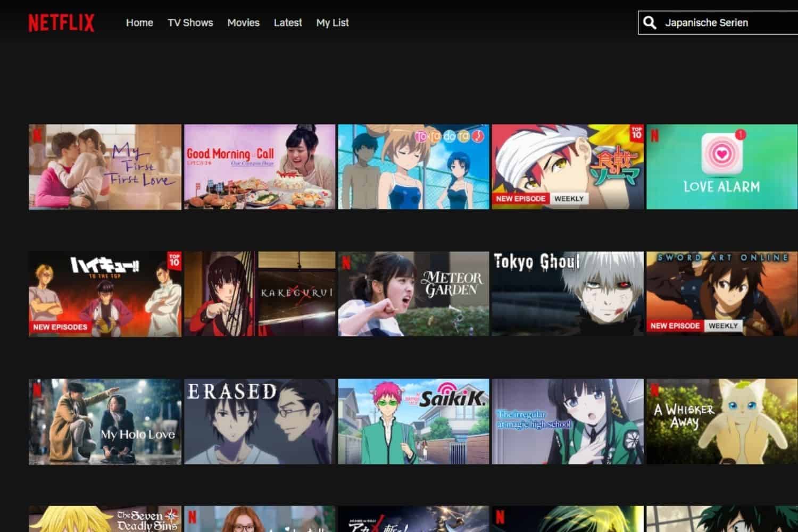Open The Seven Deadly Sins thumbnail

(105, 519)
